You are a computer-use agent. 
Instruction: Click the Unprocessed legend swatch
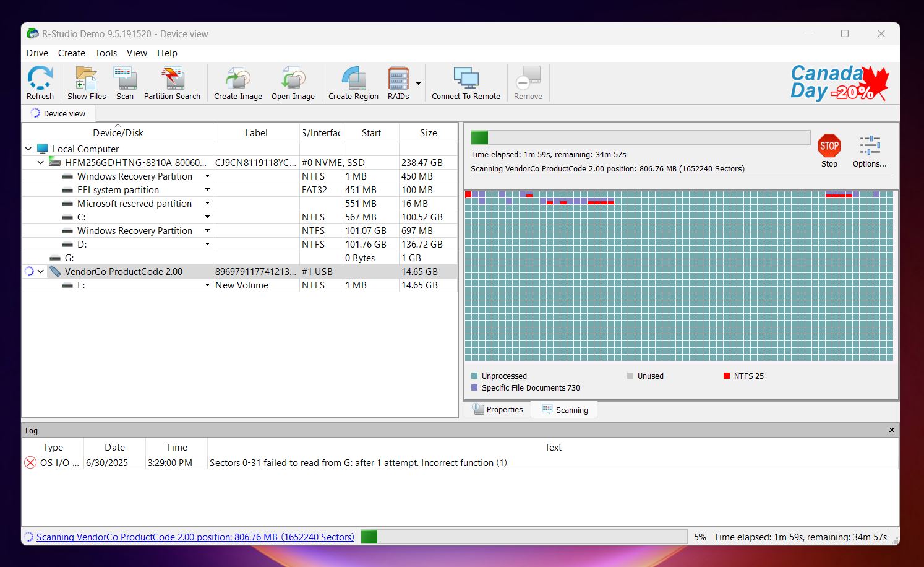point(474,376)
